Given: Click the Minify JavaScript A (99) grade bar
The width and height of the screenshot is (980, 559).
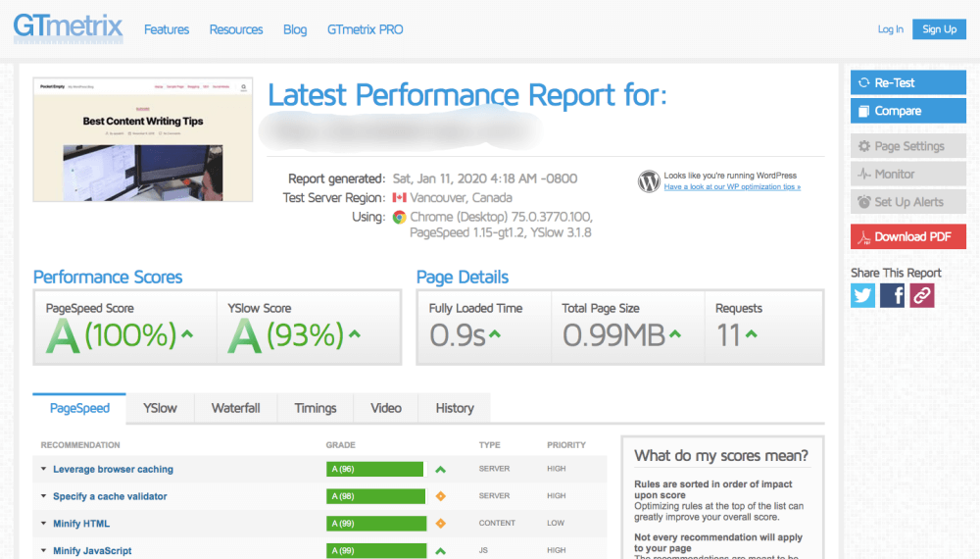Looking at the screenshot, I should pyautogui.click(x=376, y=551).
